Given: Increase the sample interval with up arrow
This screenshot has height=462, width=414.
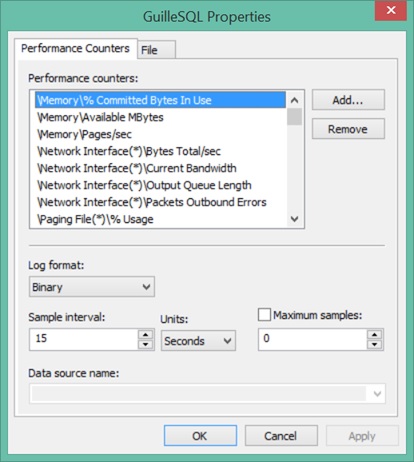Looking at the screenshot, I should [145, 335].
